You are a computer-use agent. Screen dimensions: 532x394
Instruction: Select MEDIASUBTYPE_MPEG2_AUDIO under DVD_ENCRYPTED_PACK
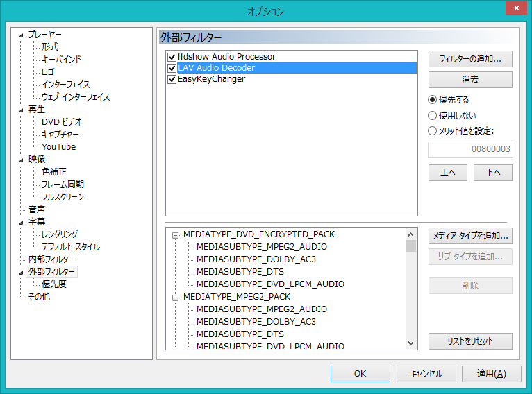(x=262, y=247)
